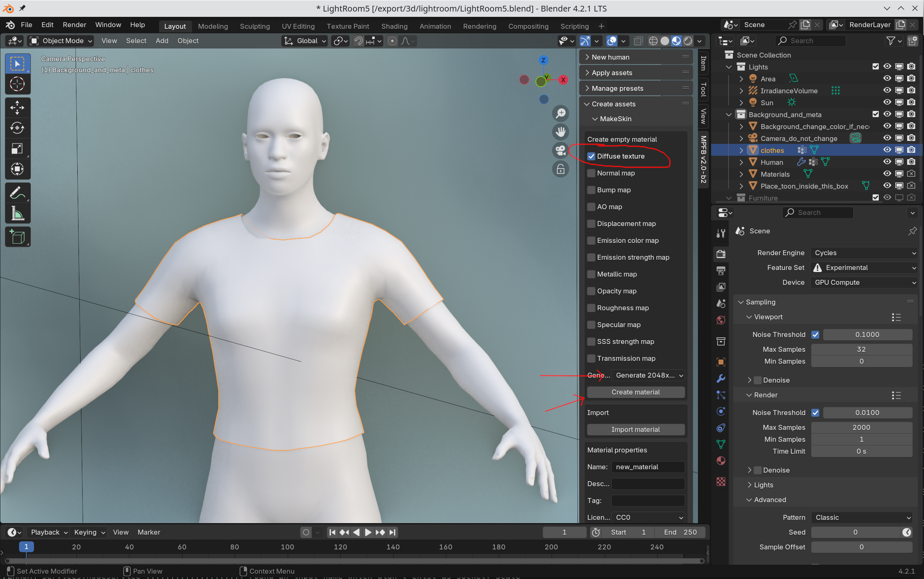Viewport: 924px width, 579px height.
Task: Select the Move tool
Action: (17, 108)
